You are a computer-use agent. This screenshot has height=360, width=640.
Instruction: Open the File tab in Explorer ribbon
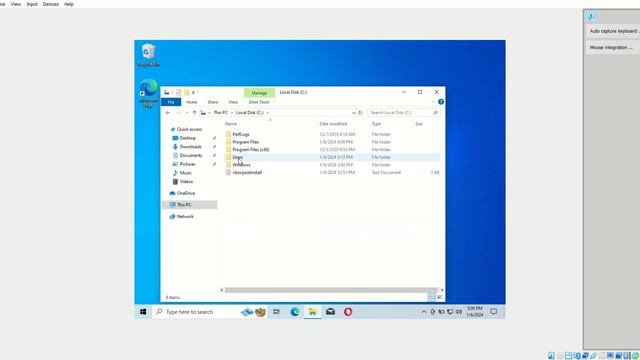coord(171,102)
